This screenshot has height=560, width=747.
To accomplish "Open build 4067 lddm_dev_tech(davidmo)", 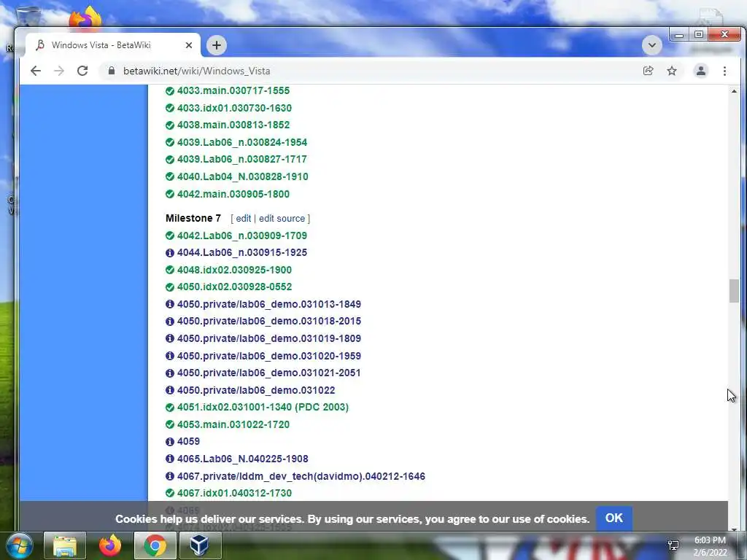I will [x=301, y=476].
